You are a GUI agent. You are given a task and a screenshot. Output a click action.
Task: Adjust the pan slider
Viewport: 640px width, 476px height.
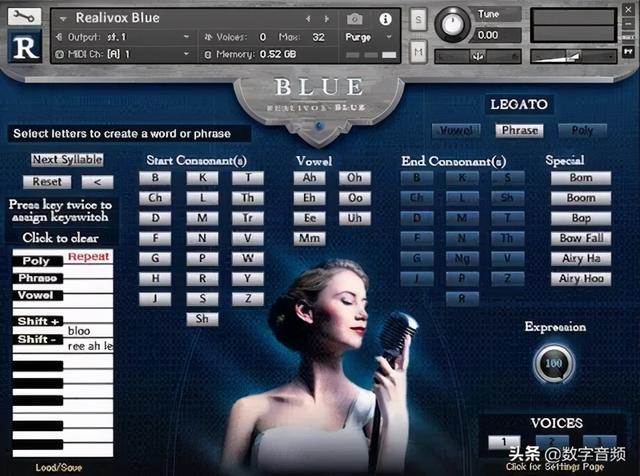(x=477, y=56)
